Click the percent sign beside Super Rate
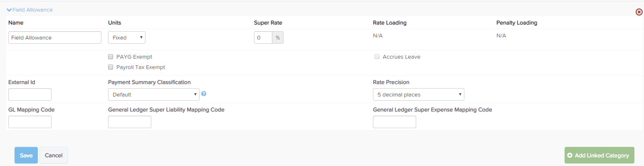The width and height of the screenshot is (644, 166). click(278, 37)
